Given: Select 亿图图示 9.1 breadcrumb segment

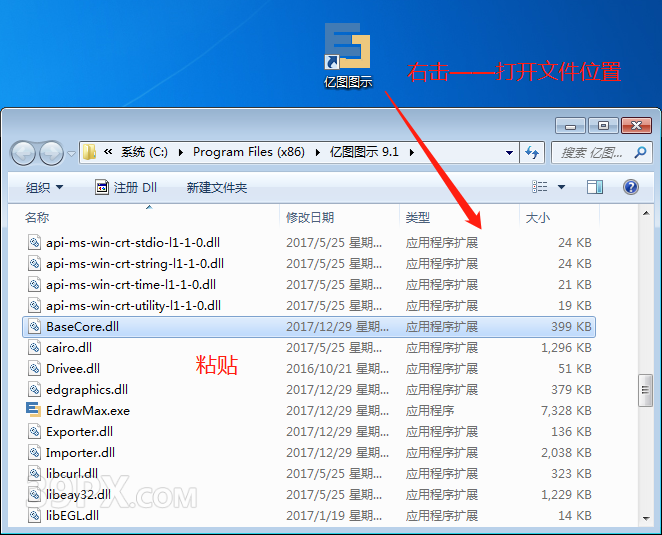Looking at the screenshot, I should 364,152.
